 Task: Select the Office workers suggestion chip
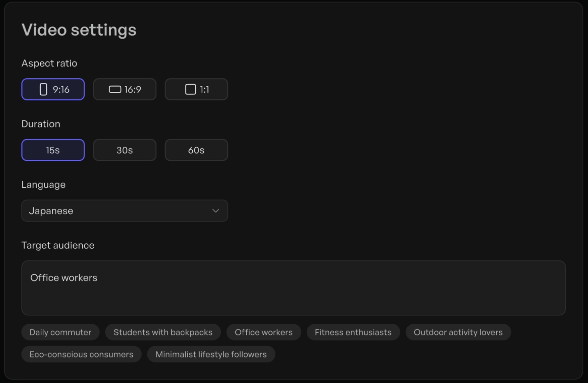pyautogui.click(x=264, y=332)
